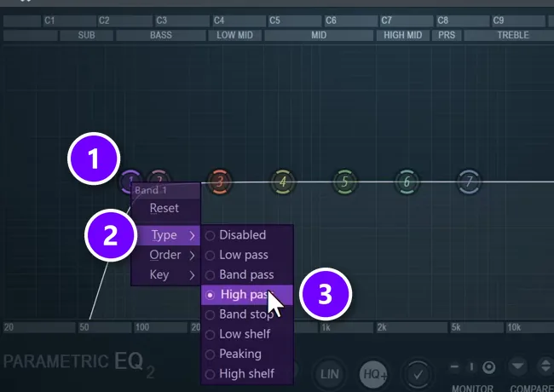The height and width of the screenshot is (392, 554).
Task: Choose Low shelf filter type
Action: coord(247,334)
